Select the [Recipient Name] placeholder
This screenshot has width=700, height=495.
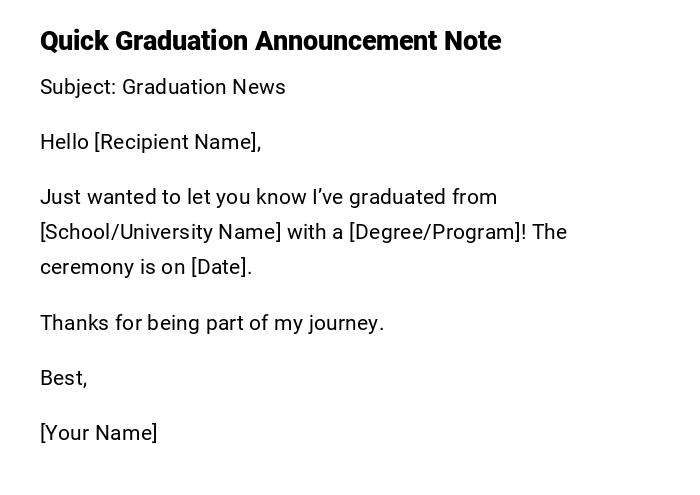pos(177,142)
